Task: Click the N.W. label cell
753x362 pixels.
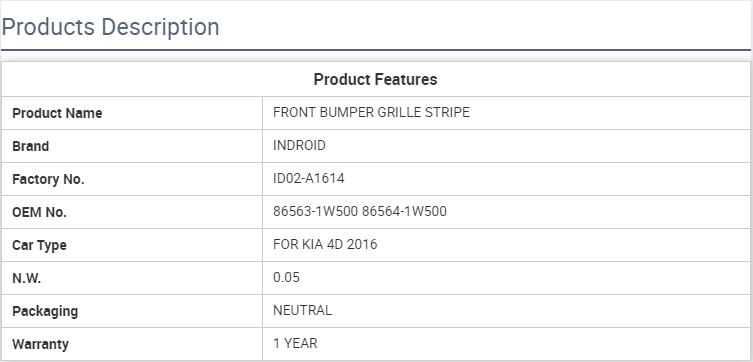Action: pyautogui.click(x=132, y=278)
